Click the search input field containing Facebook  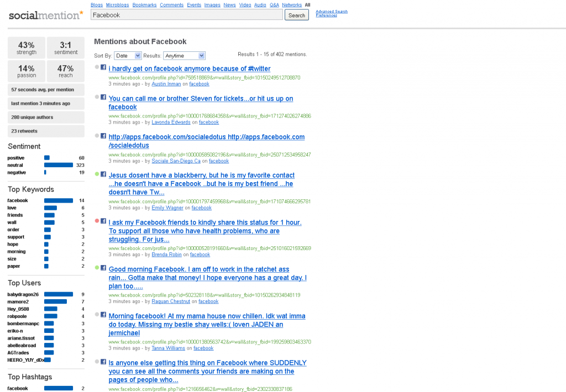[186, 15]
